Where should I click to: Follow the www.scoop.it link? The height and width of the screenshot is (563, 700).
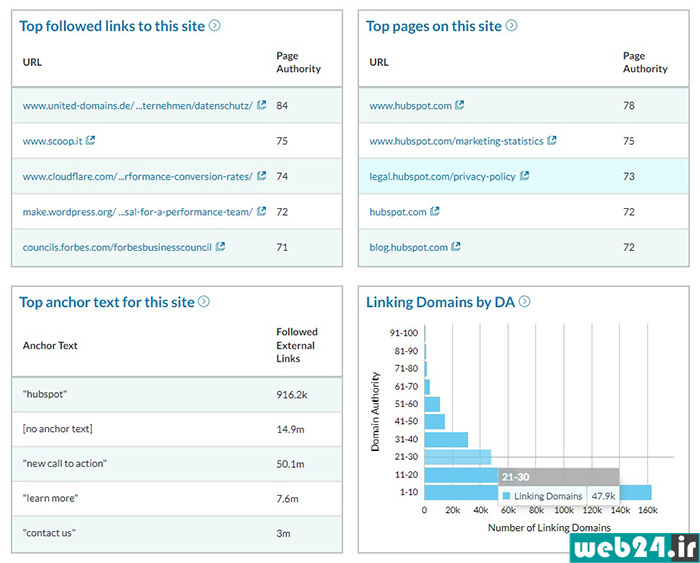[53, 141]
